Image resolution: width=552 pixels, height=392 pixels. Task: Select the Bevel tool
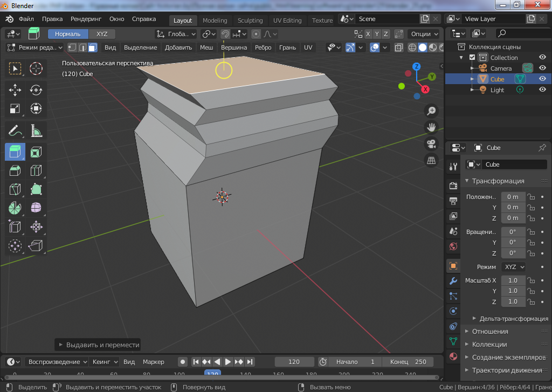coord(15,171)
